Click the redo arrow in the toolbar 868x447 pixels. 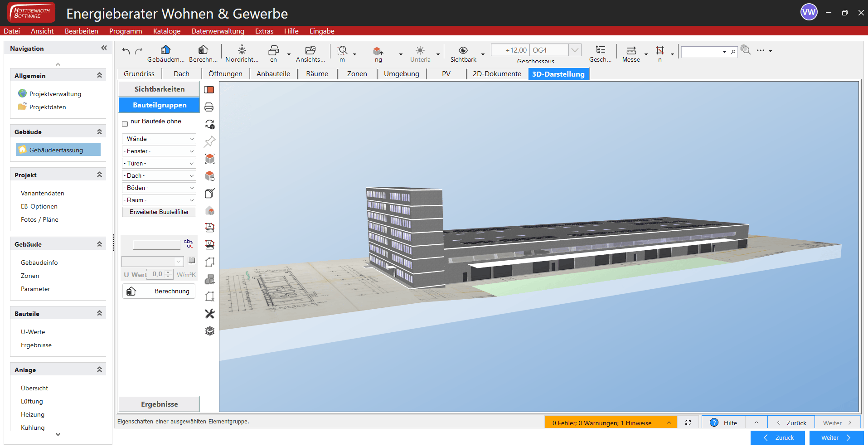(139, 51)
